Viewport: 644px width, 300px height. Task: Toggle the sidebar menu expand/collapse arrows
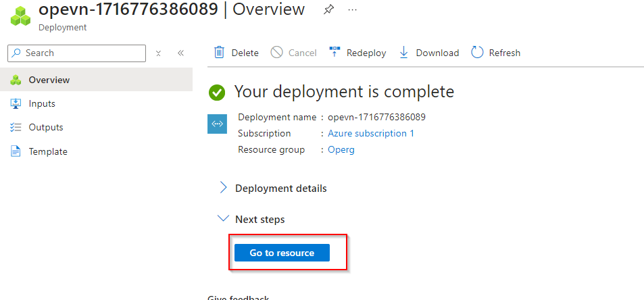(158, 53)
